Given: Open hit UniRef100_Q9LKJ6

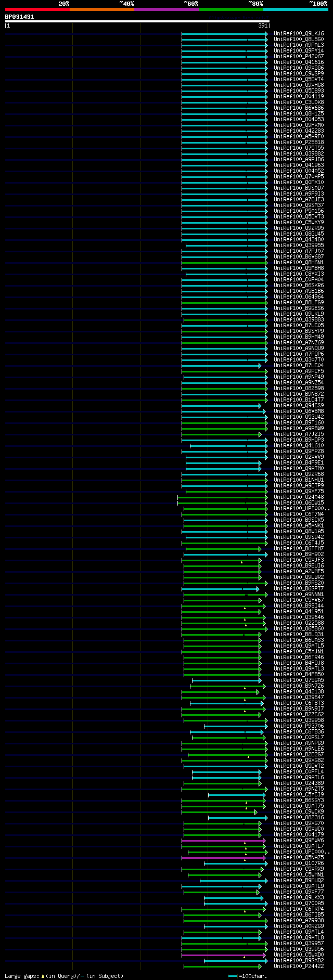Looking at the screenshot, I should pos(299,33).
